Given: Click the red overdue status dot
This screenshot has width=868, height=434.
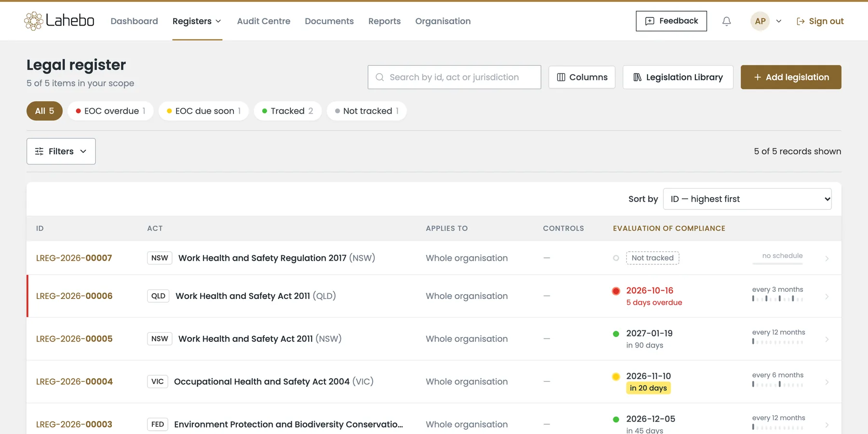Looking at the screenshot, I should (616, 291).
